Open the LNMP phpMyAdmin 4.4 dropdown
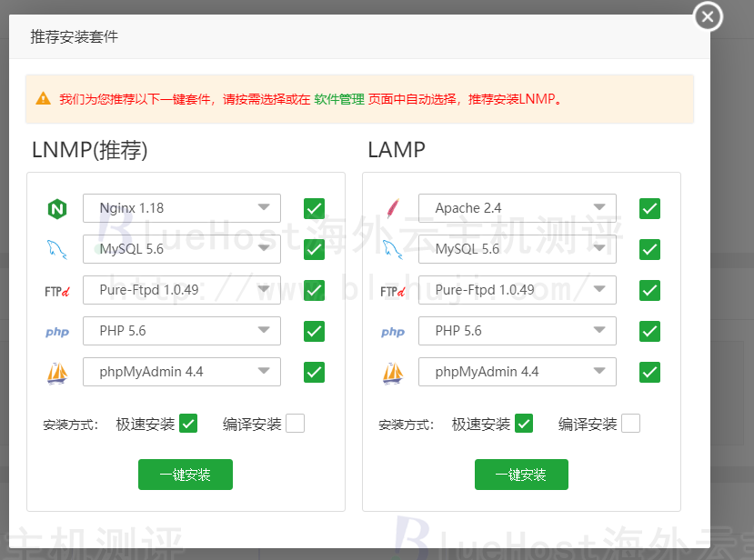This screenshot has height=560, width=754. (182, 372)
